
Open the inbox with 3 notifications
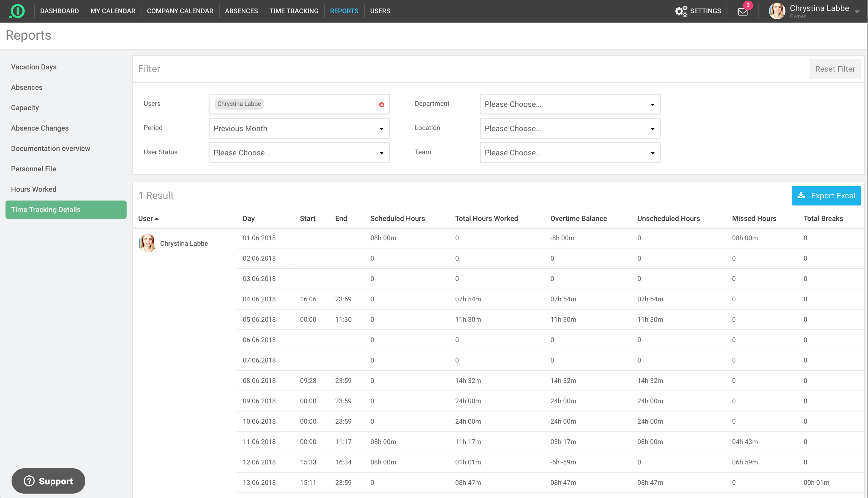[743, 12]
